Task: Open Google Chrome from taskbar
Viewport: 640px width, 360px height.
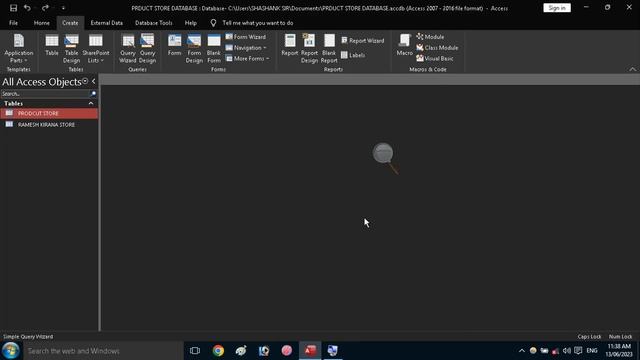Action: click(x=218, y=351)
